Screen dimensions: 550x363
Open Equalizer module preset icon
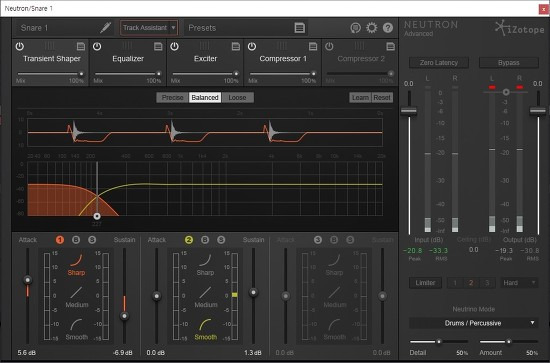[x=158, y=46]
